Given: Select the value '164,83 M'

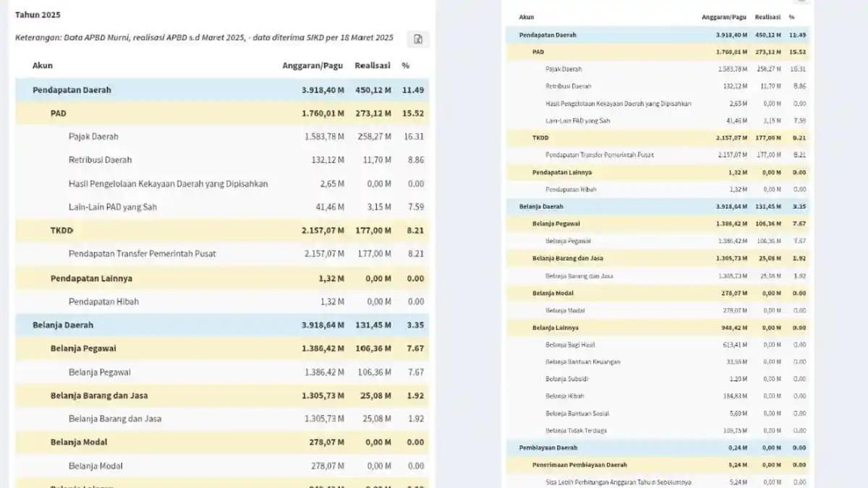Looking at the screenshot, I should click(x=734, y=396).
